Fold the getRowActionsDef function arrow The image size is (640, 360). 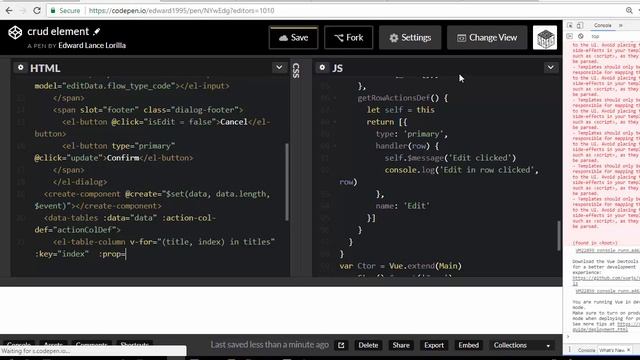coord(335,98)
